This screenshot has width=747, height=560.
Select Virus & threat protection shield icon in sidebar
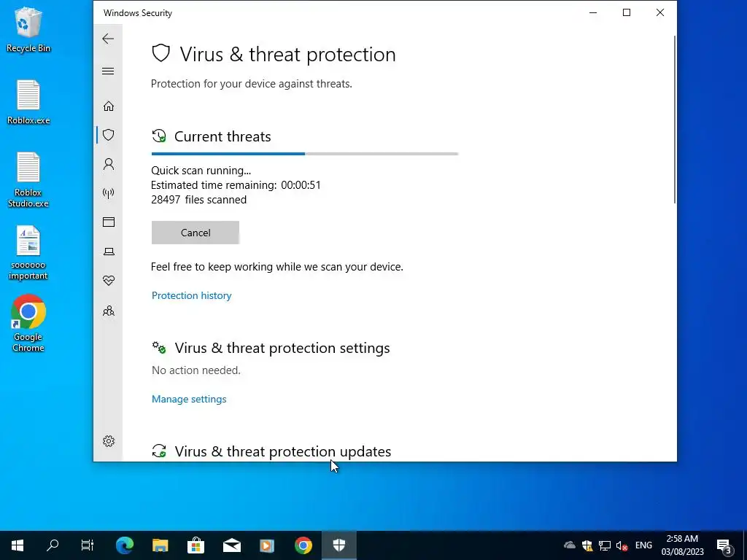(x=109, y=135)
